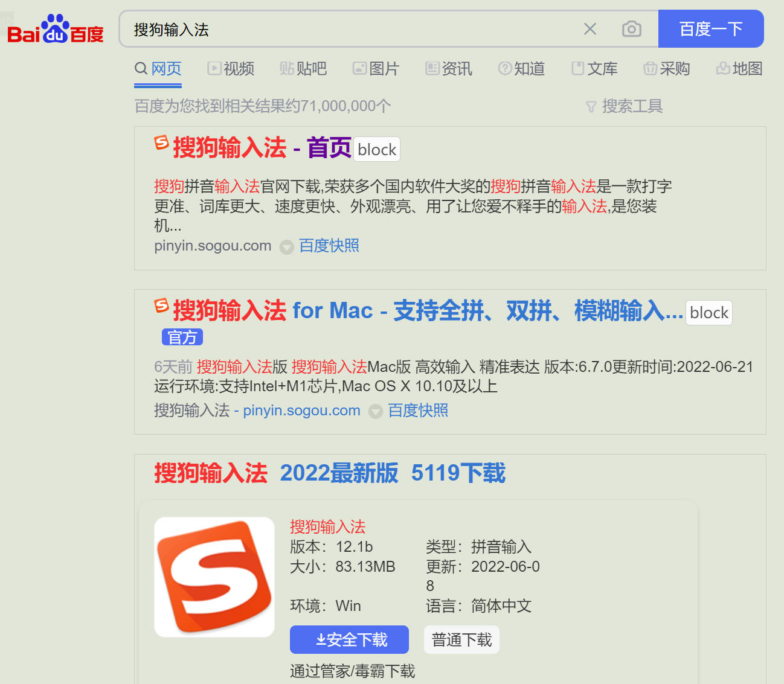Open 百度快照 of the first result
This screenshot has height=684, width=784.
[x=329, y=246]
